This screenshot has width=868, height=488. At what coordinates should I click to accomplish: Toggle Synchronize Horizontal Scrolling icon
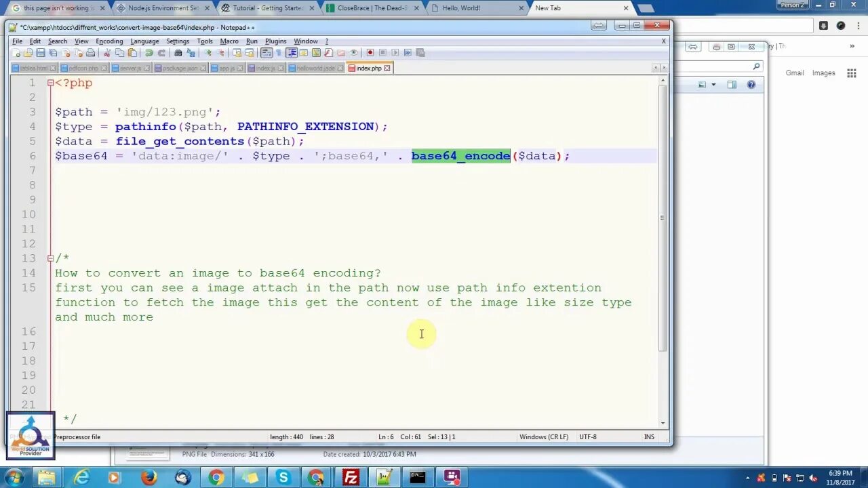point(249,53)
